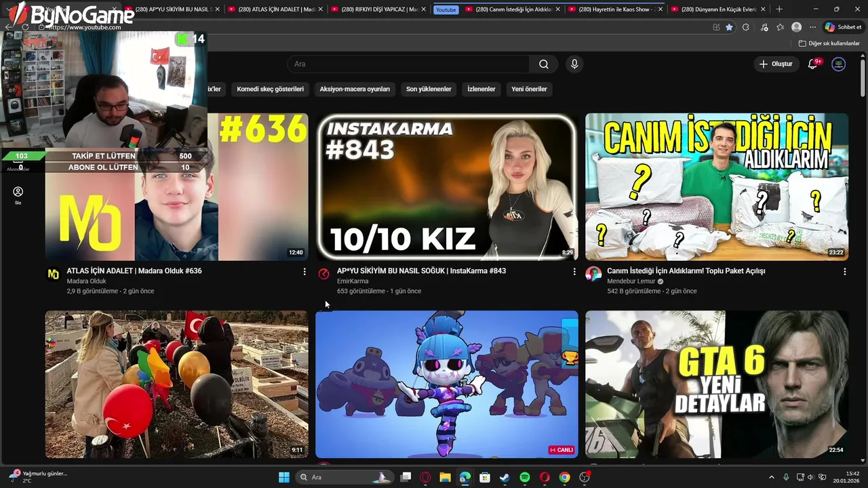The image size is (868, 488).
Task: Switch to the RIFKIYI DİŞİ YAPICAZ browser tab
Action: coord(378,9)
